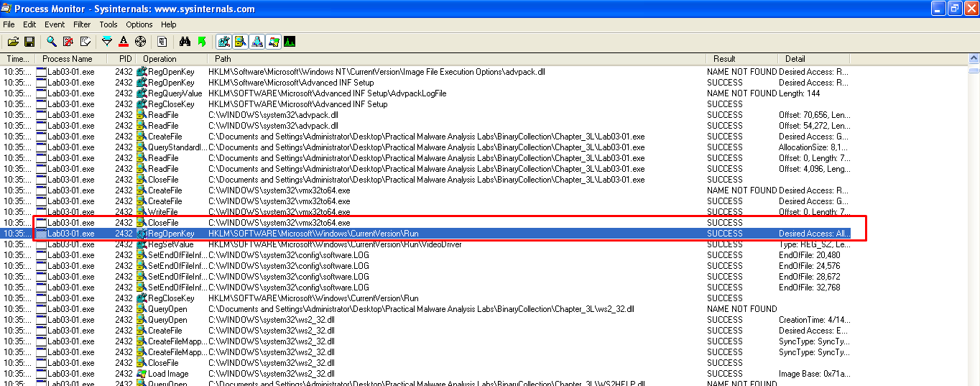Open the Filter menu

pos(82,24)
